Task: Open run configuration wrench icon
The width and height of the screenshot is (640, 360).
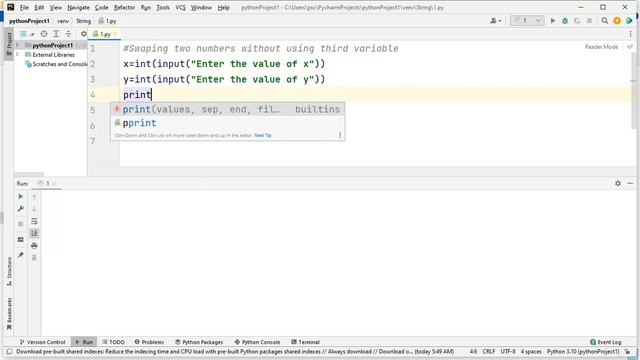Action: pyautogui.click(x=20, y=209)
